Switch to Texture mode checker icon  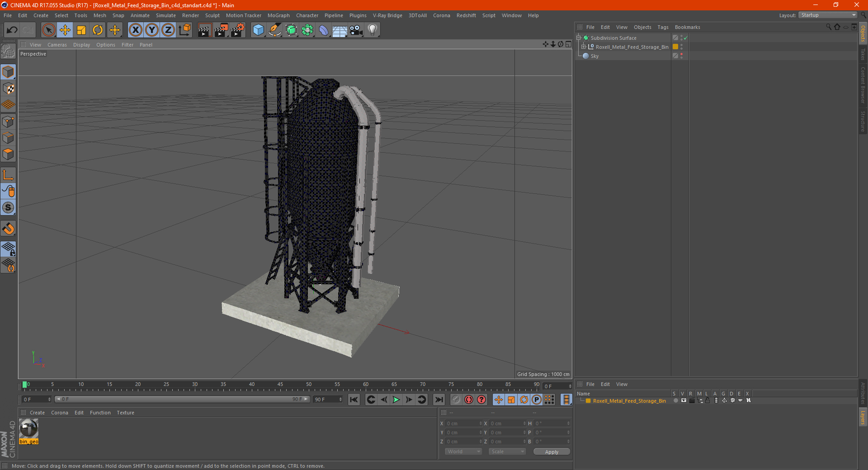click(8, 89)
